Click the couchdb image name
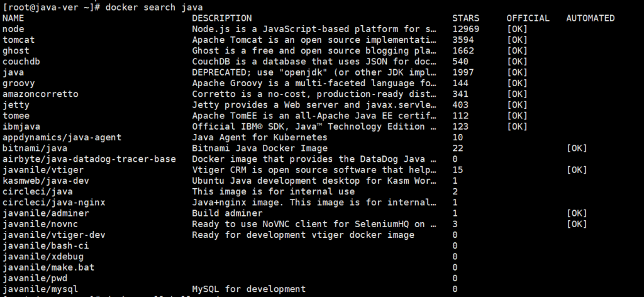This screenshot has height=297, width=644. pos(21,62)
